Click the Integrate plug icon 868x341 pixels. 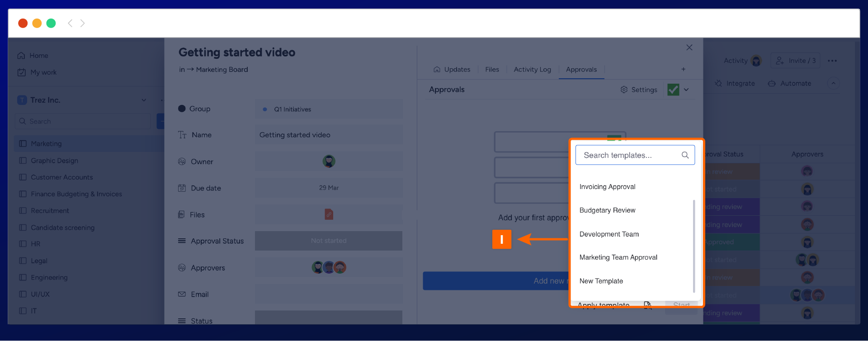click(718, 84)
